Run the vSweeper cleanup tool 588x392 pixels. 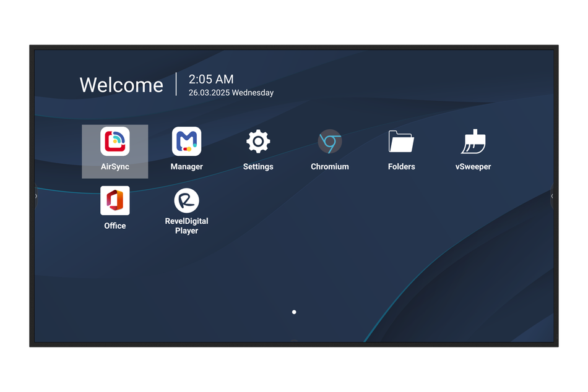point(473,142)
